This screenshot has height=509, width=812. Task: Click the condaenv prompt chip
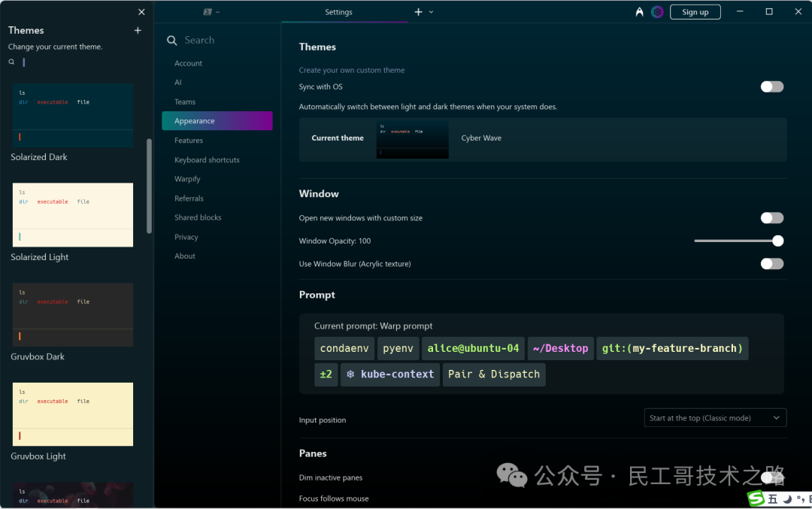coord(344,349)
